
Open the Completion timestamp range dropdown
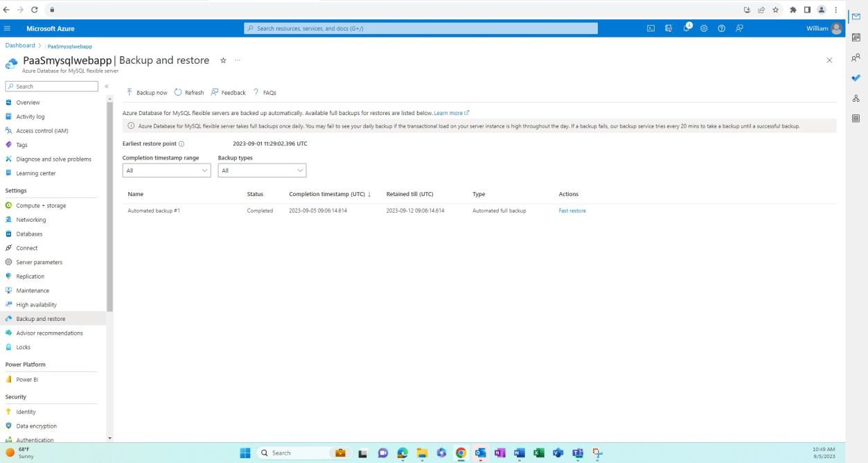coord(166,170)
